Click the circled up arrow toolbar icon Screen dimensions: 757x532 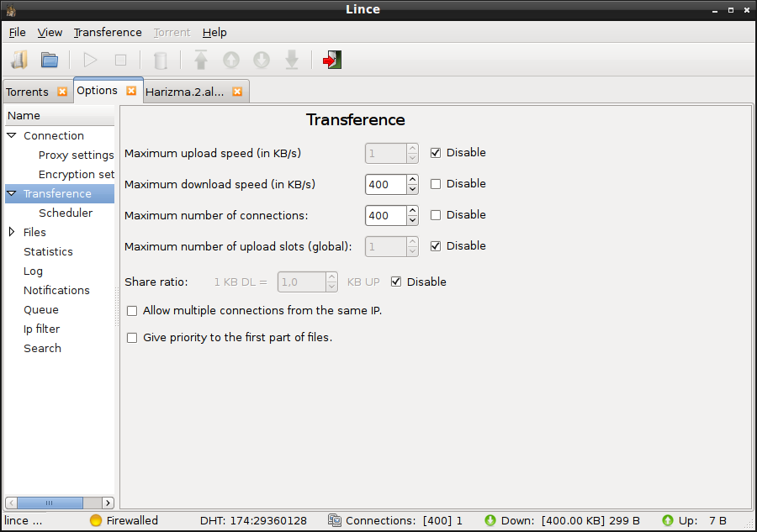(231, 60)
